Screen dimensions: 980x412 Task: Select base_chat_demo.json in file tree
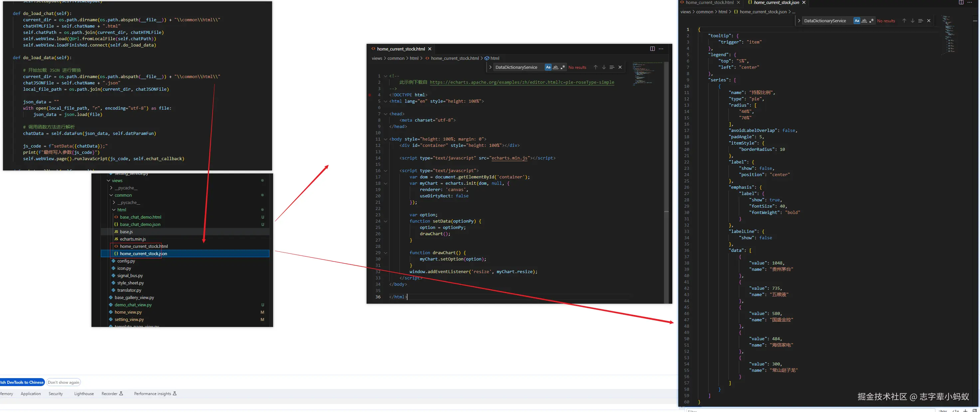tap(140, 225)
